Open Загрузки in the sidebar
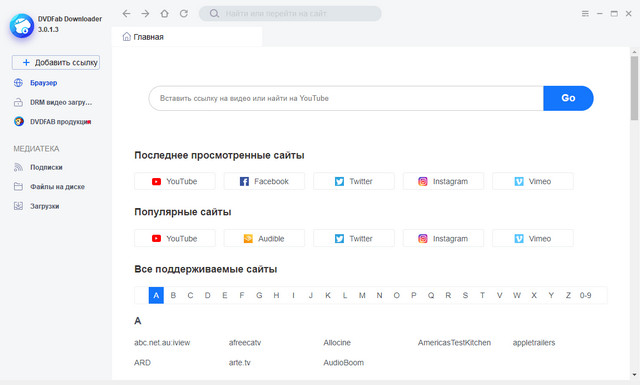This screenshot has width=640, height=385. (x=44, y=206)
